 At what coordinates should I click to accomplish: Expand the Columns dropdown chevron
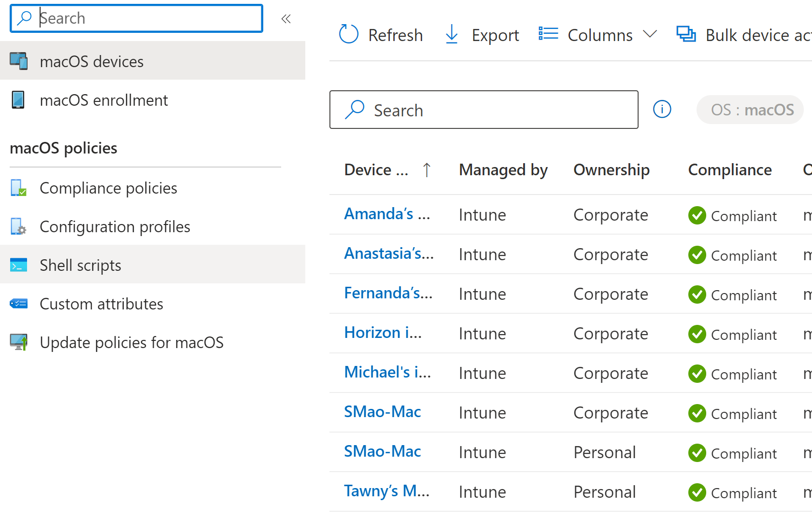click(650, 34)
